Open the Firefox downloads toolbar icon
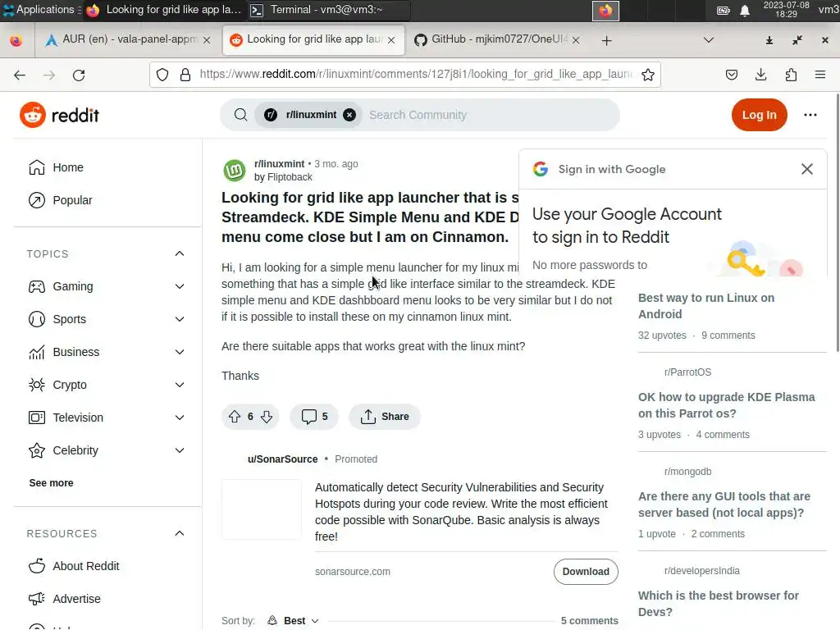Viewport: 840px width, 630px height. coord(760,75)
